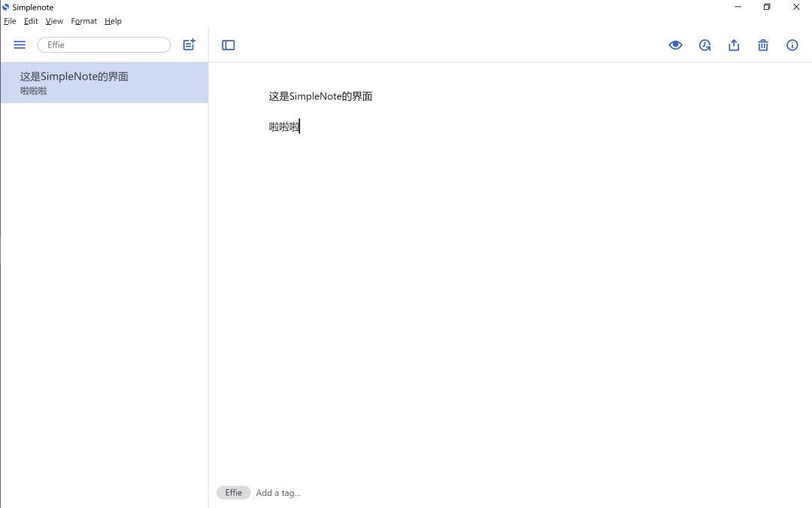Screen dimensions: 812x508
Task: Place cursor in 啦啦啦 body line
Action: point(284,127)
